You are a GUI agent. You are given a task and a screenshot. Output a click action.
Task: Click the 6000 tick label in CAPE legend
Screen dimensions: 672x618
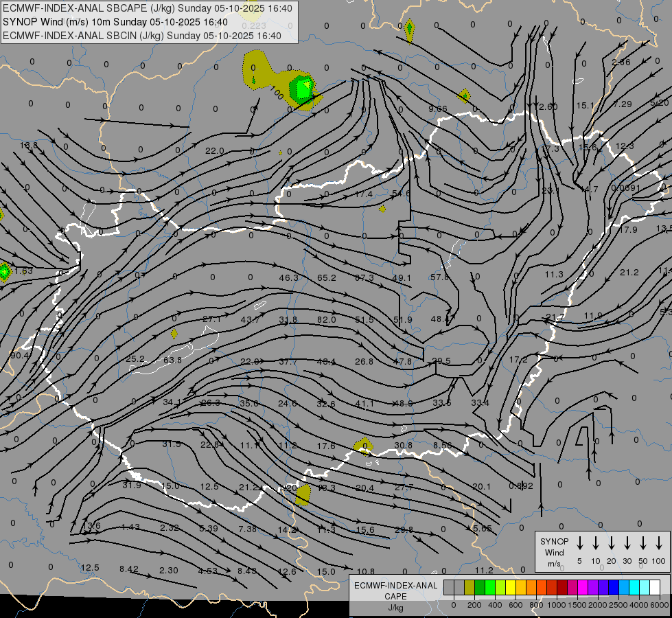660,605
